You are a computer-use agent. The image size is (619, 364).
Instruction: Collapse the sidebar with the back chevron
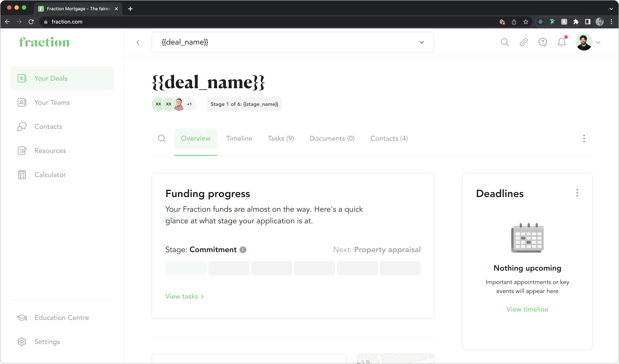coord(138,42)
